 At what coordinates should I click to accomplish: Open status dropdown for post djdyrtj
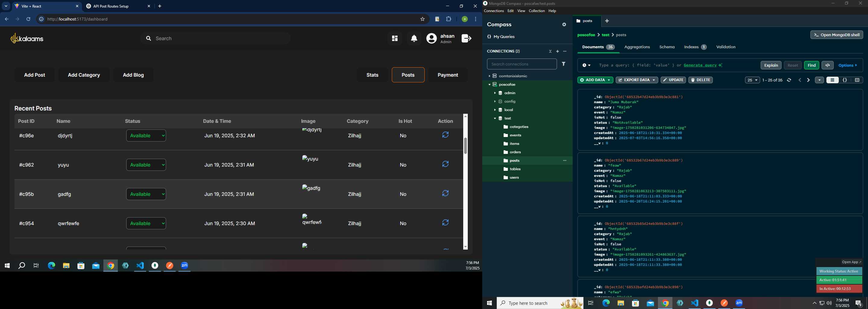[x=146, y=135]
